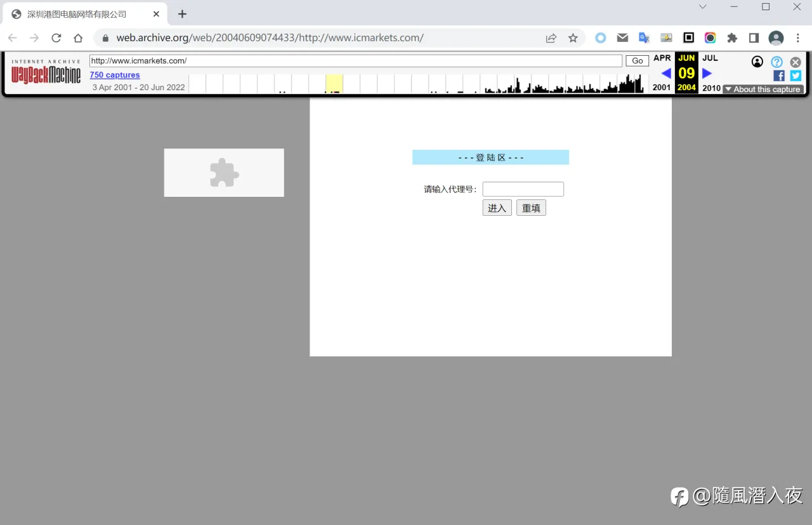Click the current capture day 09
The image size is (812, 525).
(x=686, y=73)
